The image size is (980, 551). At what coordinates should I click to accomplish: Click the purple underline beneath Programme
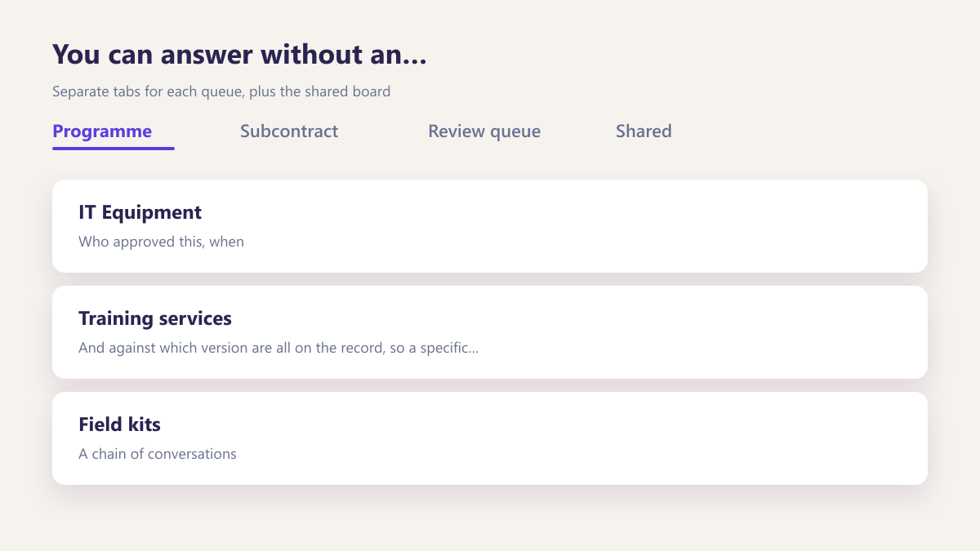click(x=114, y=149)
